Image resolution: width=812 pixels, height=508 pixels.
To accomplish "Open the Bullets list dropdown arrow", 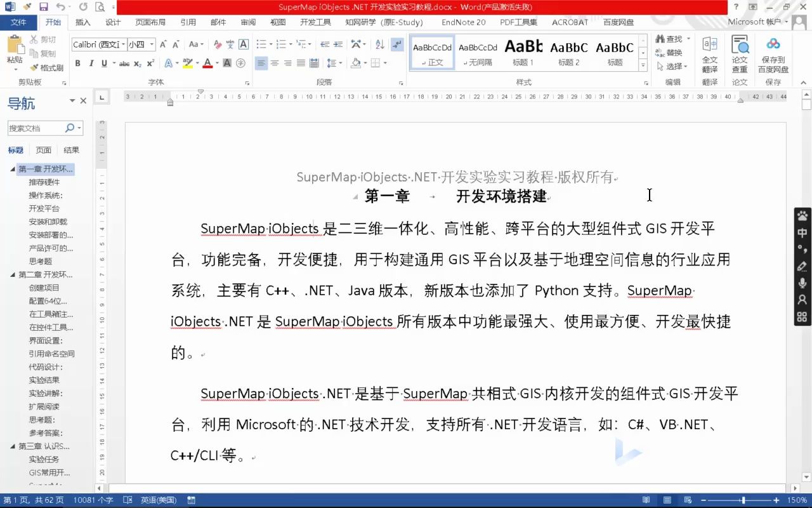I will click(271, 44).
